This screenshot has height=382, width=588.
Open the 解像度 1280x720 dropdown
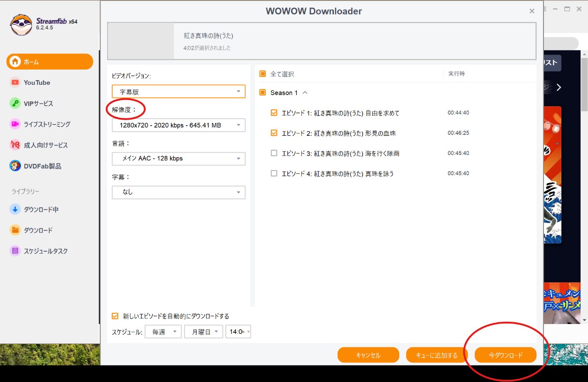click(x=179, y=125)
